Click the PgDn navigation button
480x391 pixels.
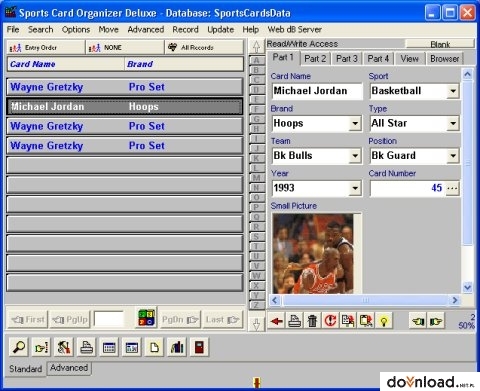point(180,320)
